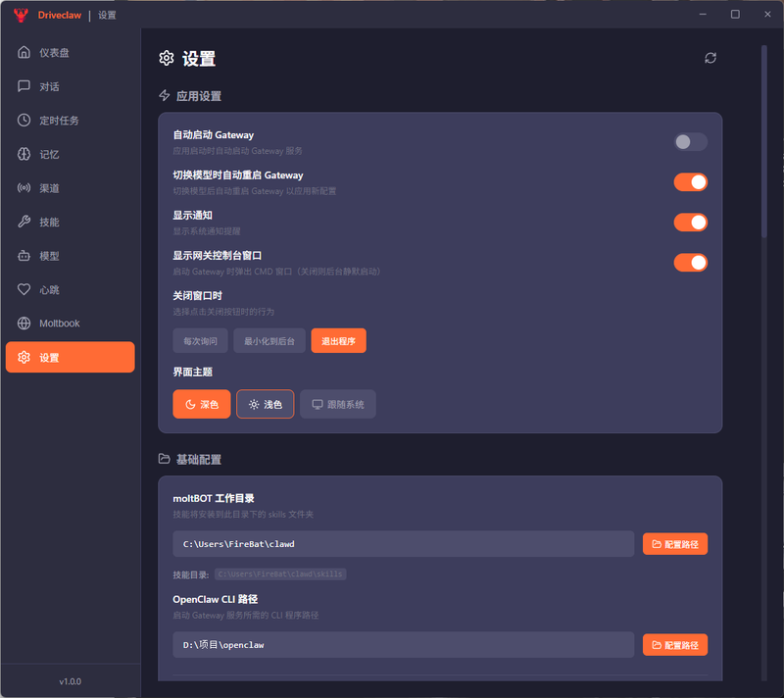
Task: Click the wrench icon beside 技能
Action: [24, 222]
